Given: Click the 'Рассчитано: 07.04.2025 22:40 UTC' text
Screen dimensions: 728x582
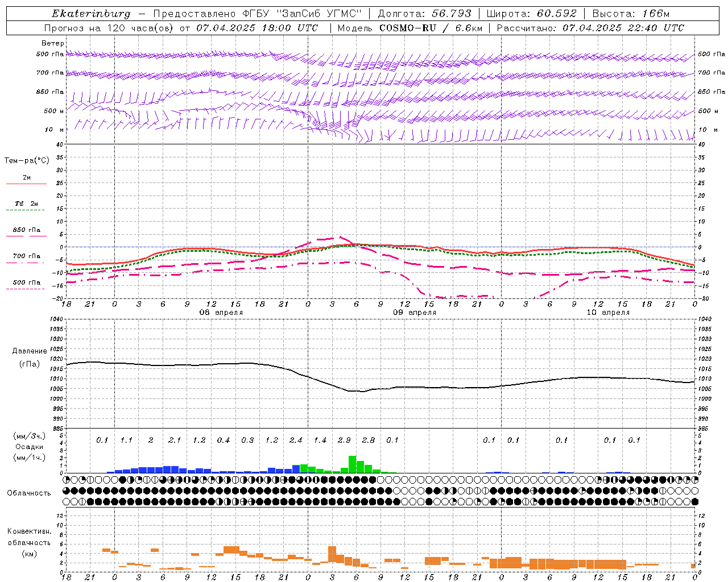Looking at the screenshot, I should pos(590,28).
